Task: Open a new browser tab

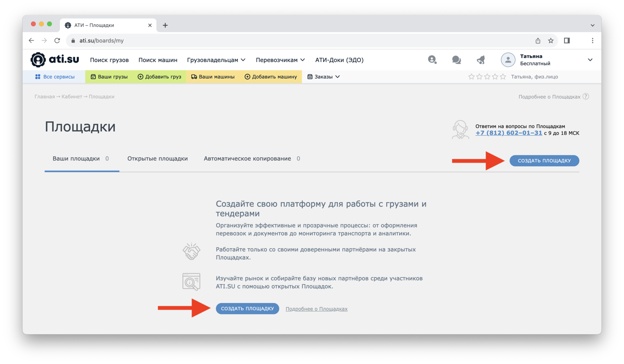Action: click(165, 25)
